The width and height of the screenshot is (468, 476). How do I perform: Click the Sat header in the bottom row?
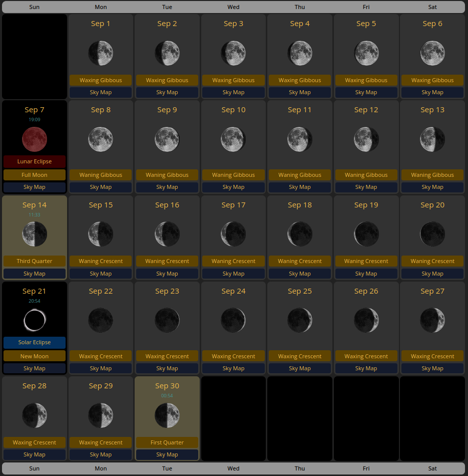(x=432, y=468)
